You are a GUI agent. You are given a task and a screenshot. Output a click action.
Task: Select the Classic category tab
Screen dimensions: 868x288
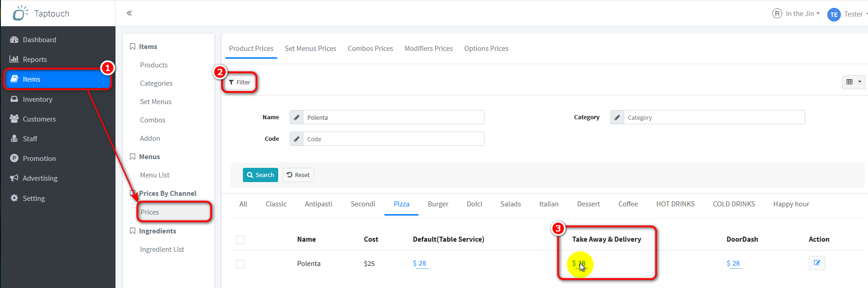coord(276,204)
